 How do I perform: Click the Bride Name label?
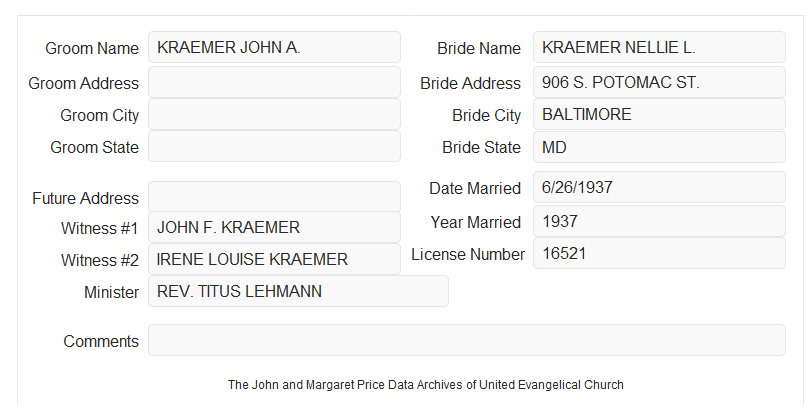479,48
